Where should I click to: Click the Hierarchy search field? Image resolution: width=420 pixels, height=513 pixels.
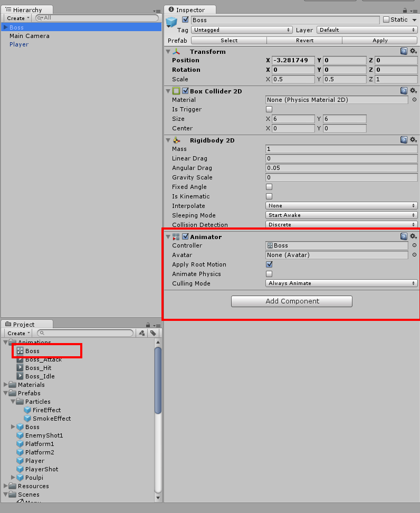(97, 18)
